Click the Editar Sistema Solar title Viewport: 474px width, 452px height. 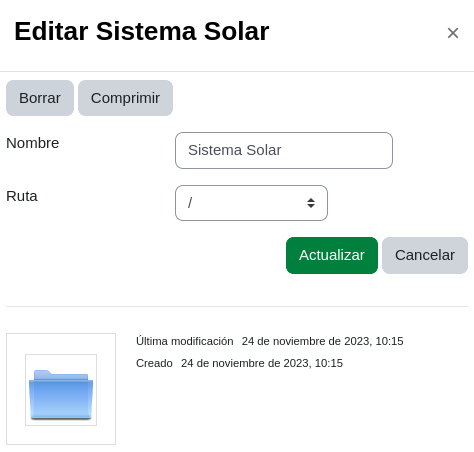(x=142, y=31)
